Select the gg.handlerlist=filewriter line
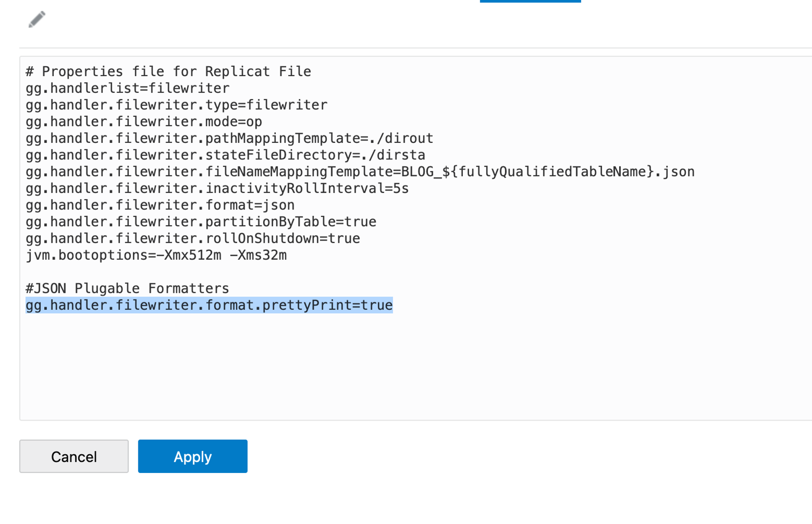This screenshot has width=812, height=524. pyautogui.click(x=127, y=88)
